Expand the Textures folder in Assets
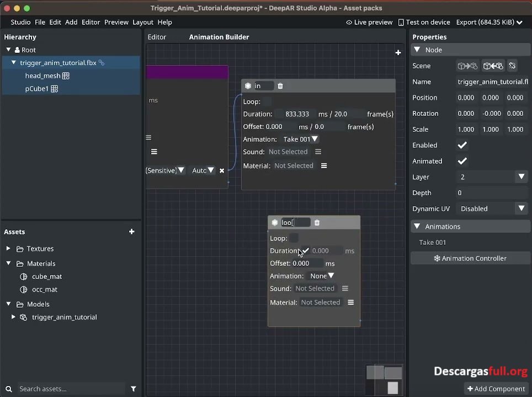This screenshot has height=397, width=532. (x=8, y=249)
